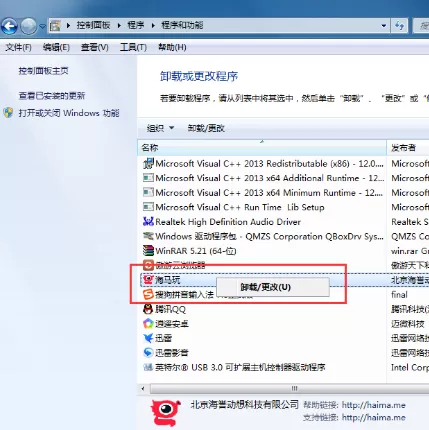The width and height of the screenshot is (429, 430).
Task: Select 搜狗拼音输入法 program name
Action: pos(184,295)
